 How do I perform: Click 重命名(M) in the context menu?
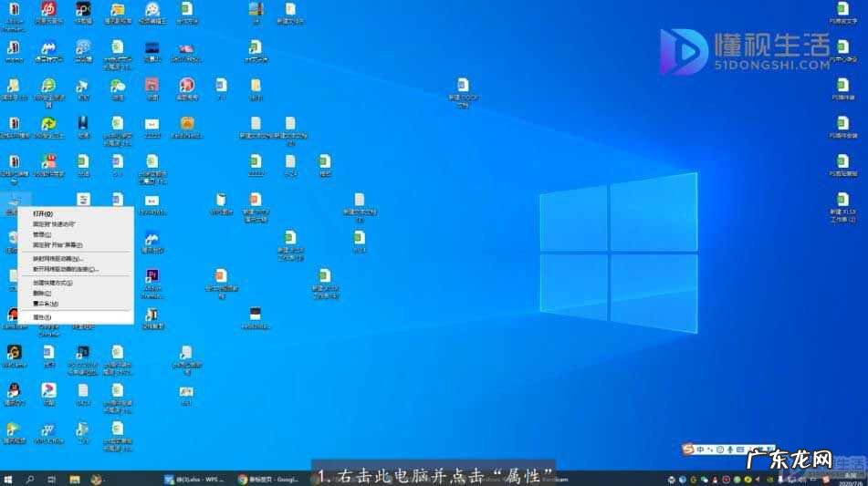point(76,304)
